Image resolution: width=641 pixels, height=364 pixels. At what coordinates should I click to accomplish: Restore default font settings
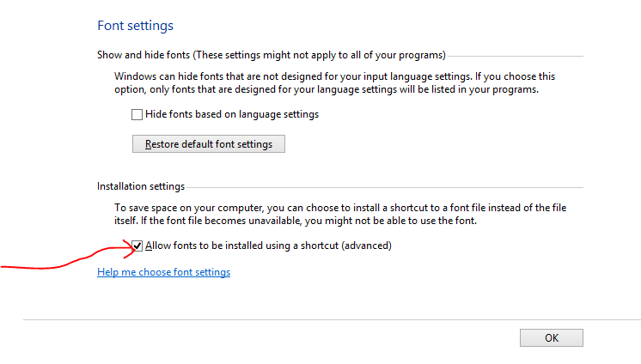click(x=209, y=144)
